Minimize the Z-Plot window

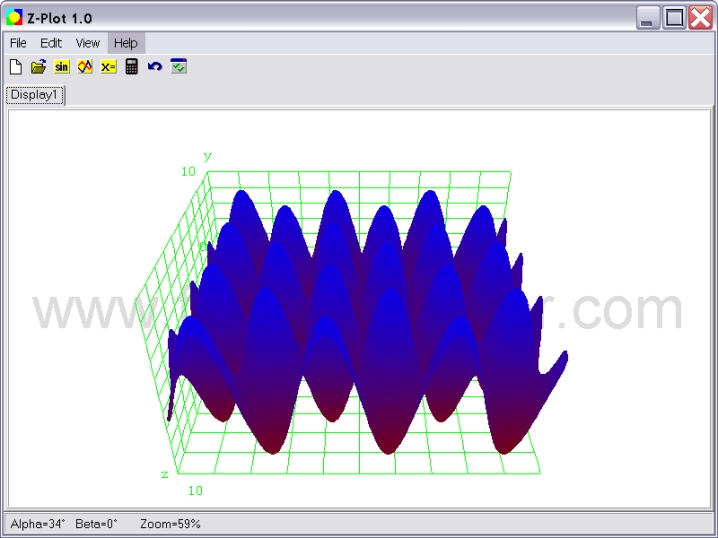pyautogui.click(x=649, y=17)
